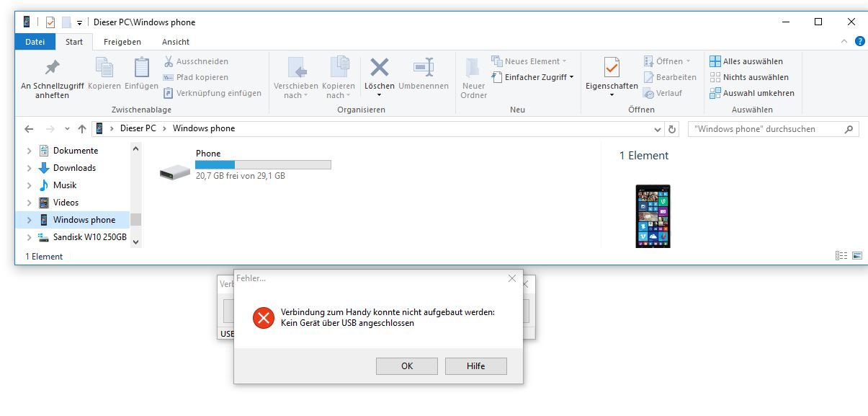Select Musik in the navigation pane

[x=65, y=185]
